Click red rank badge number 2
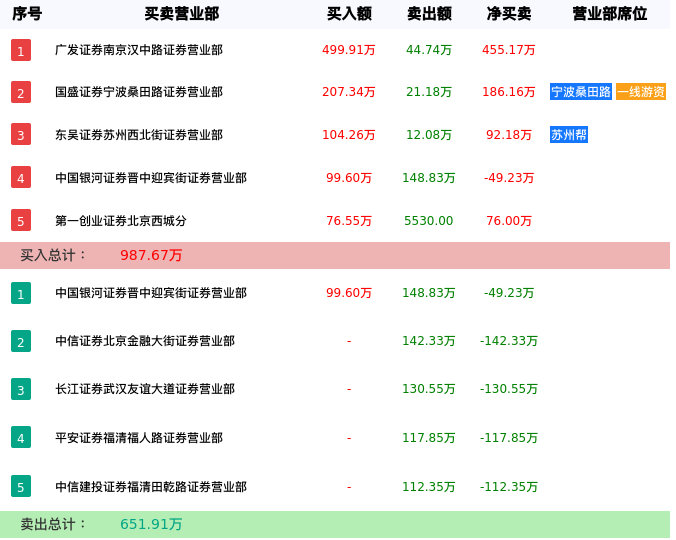The height and width of the screenshot is (540, 676). [x=21, y=92]
